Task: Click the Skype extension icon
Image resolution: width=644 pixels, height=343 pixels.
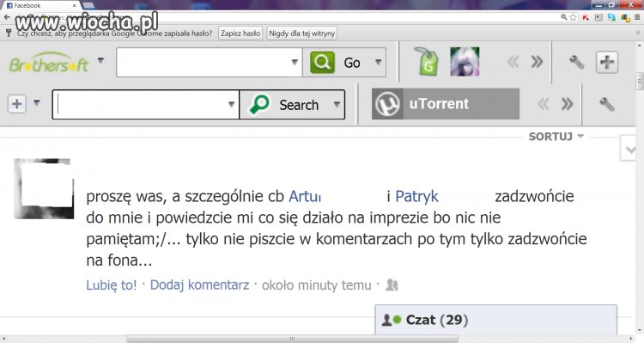Action: [612, 17]
